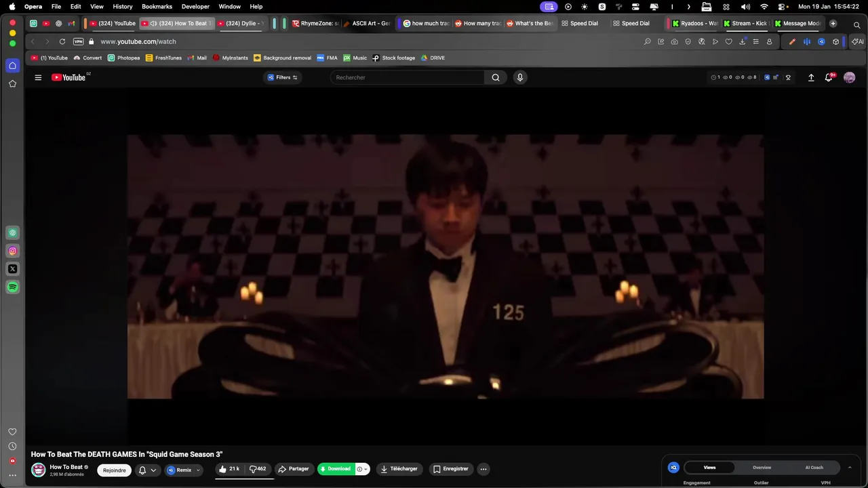This screenshot has height=488, width=868.
Task: Toggle the trophy icon in the YouTube header
Action: 788,77
